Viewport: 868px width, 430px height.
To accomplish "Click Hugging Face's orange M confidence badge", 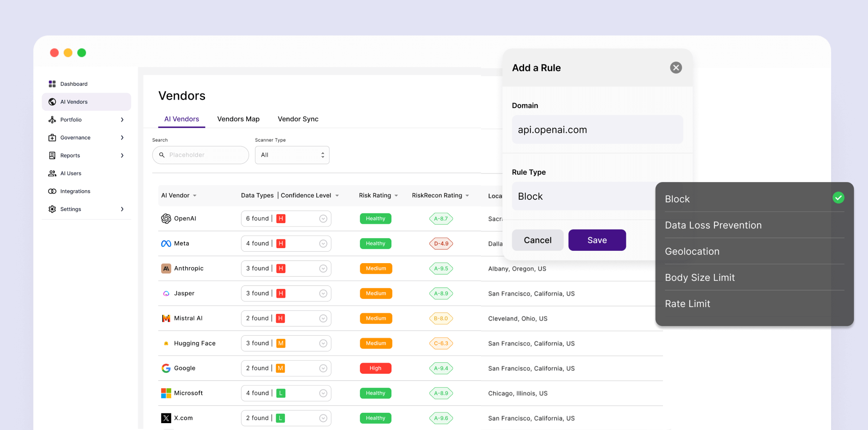I will pyautogui.click(x=281, y=343).
